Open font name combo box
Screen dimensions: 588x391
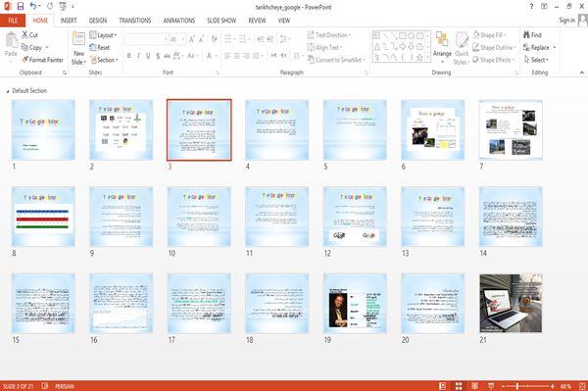click(x=146, y=39)
